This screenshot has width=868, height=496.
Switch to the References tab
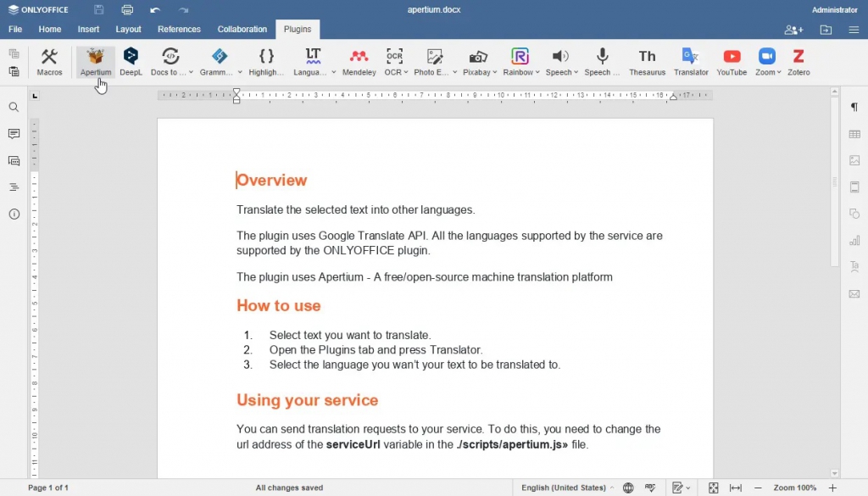click(x=179, y=28)
